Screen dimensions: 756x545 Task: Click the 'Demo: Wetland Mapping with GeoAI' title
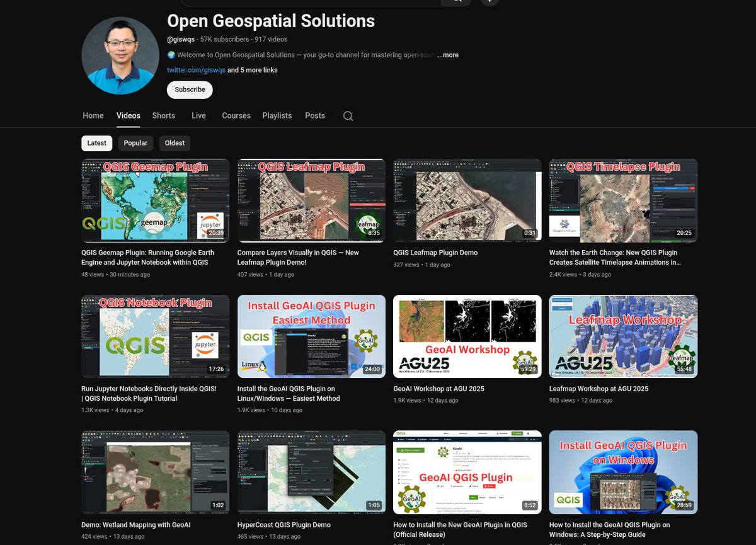coord(136,525)
